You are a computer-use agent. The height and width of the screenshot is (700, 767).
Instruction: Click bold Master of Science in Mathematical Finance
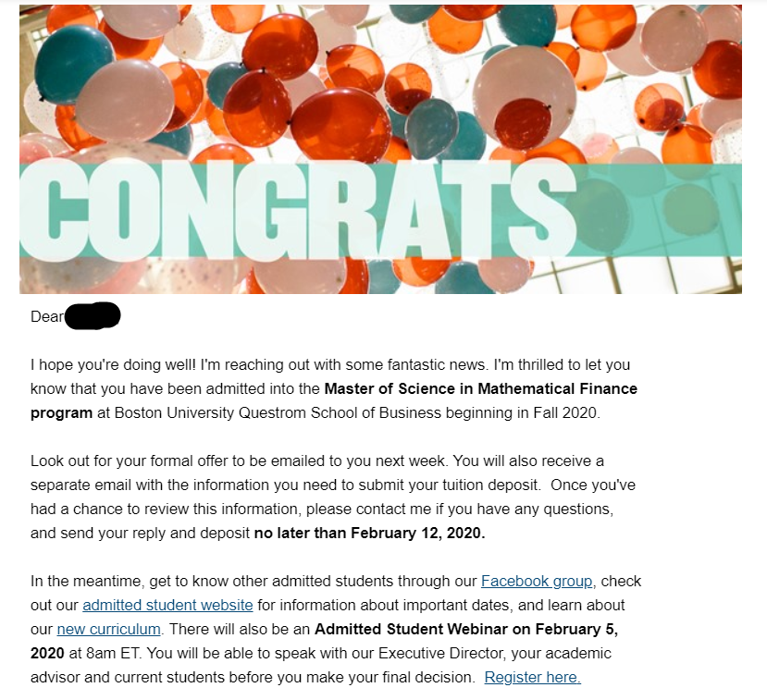pos(481,388)
